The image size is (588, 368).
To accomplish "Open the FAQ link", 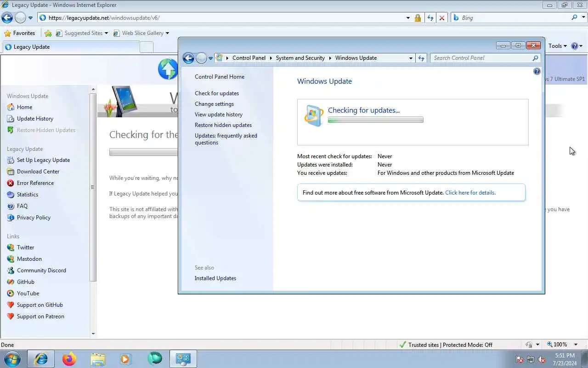I will click(22, 206).
